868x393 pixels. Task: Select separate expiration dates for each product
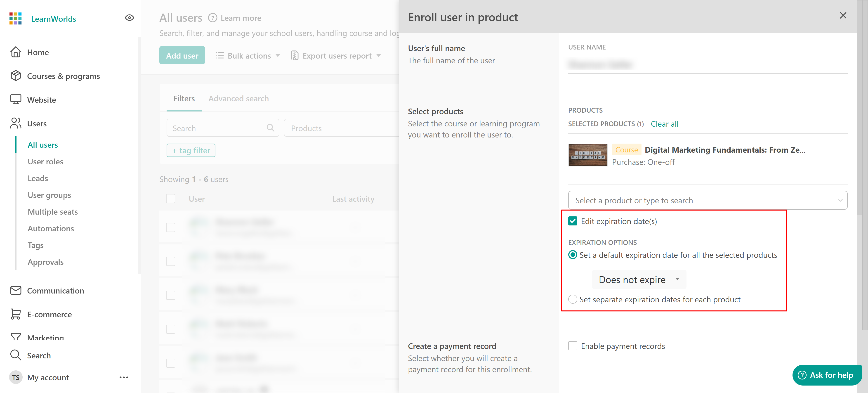[x=573, y=299]
